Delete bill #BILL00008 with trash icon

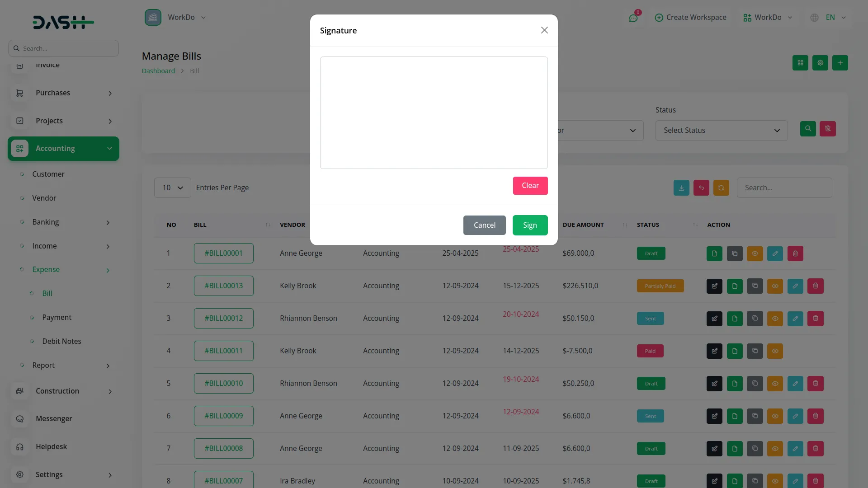tap(816, 449)
